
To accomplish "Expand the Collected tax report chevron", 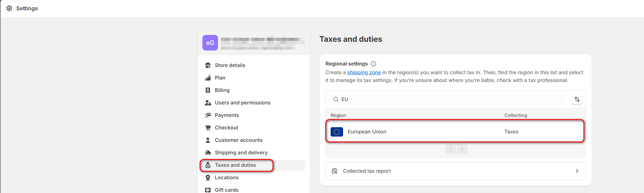I will click(x=577, y=171).
